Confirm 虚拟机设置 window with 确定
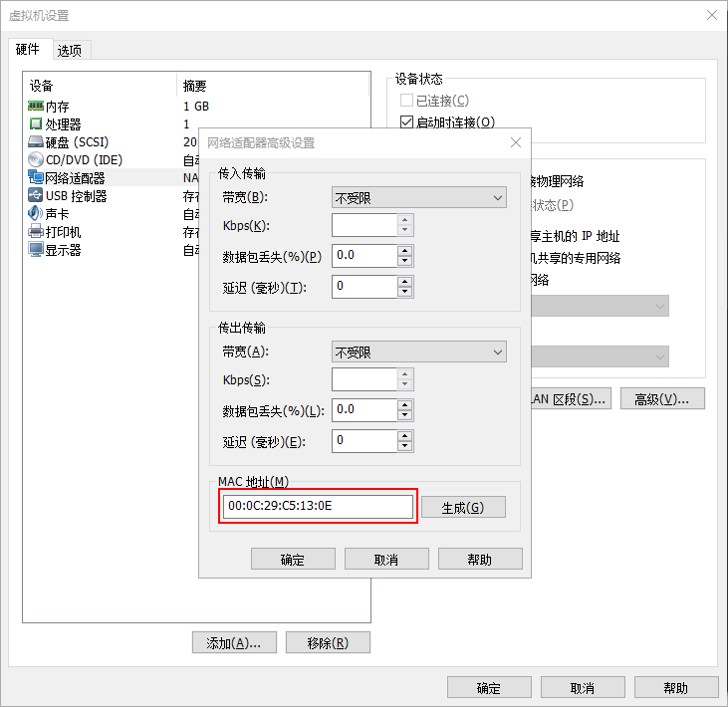The width and height of the screenshot is (728, 707). (x=489, y=687)
